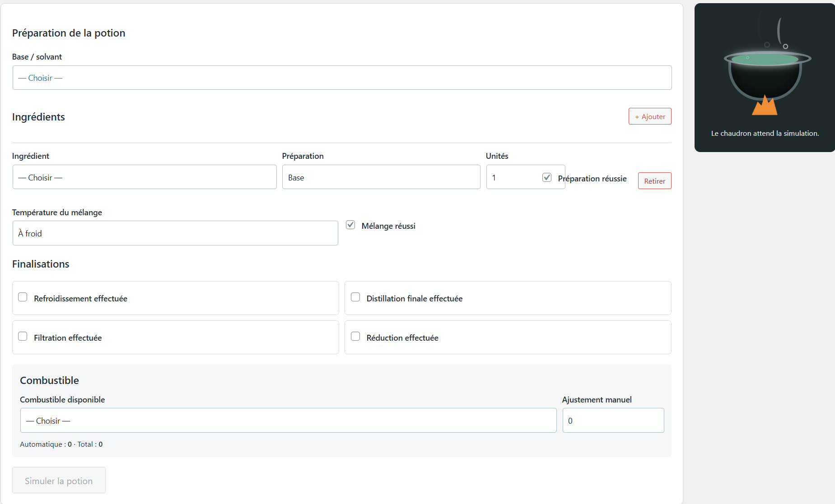Check Réduction effectuée
Image resolution: width=835 pixels, height=504 pixels.
pos(355,336)
